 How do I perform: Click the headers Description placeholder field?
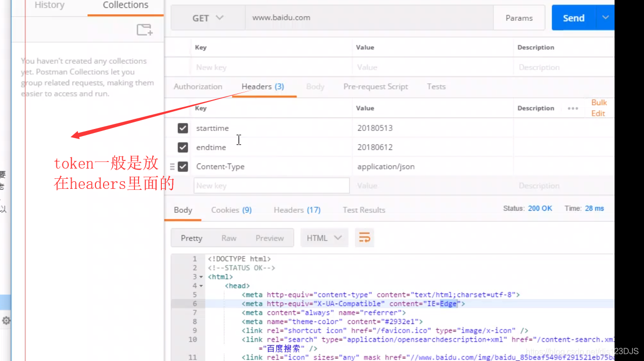564,185
